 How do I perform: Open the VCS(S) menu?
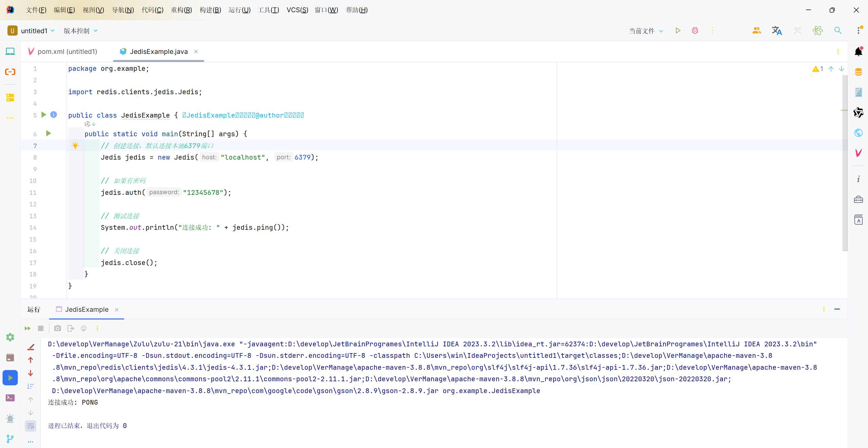pyautogui.click(x=297, y=10)
